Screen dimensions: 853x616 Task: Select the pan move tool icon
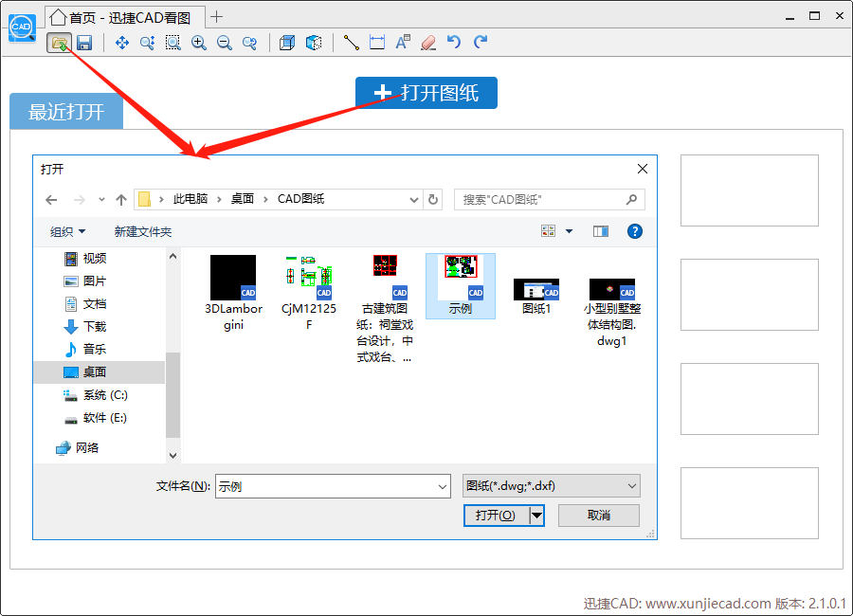[122, 43]
